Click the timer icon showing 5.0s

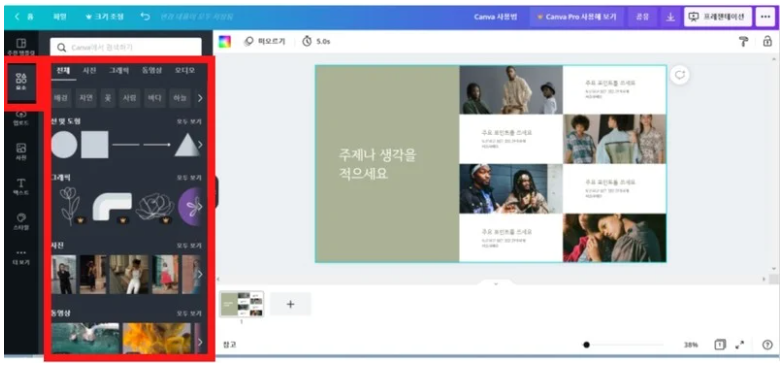[307, 41]
